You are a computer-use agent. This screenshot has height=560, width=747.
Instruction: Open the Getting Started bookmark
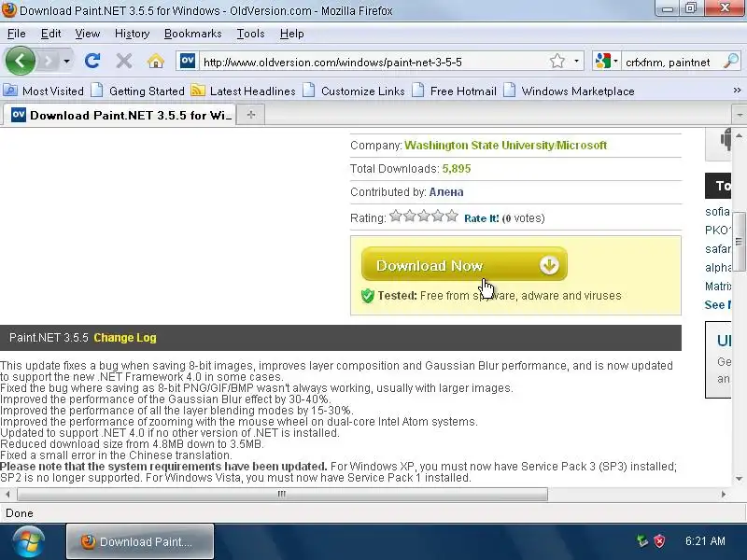(x=138, y=91)
